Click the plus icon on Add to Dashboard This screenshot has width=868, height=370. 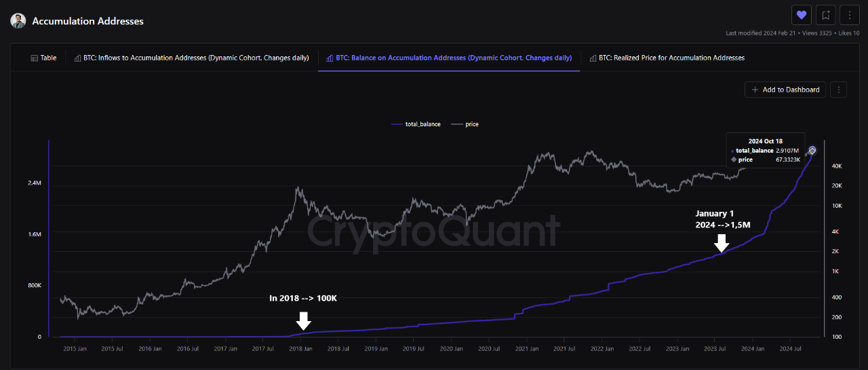(755, 90)
